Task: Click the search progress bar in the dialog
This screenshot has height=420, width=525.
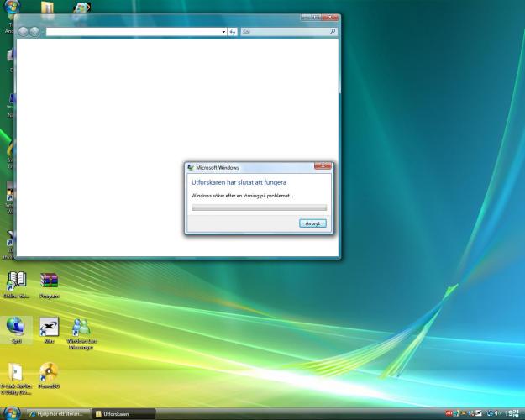Action: point(259,207)
